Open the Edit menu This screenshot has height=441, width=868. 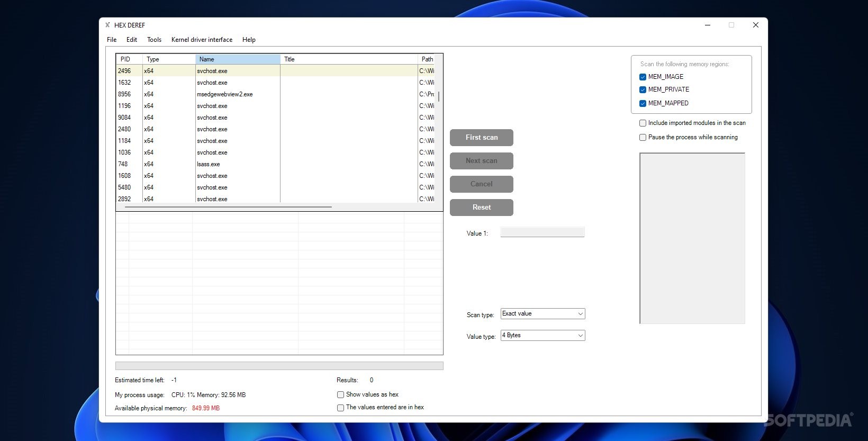pyautogui.click(x=132, y=40)
